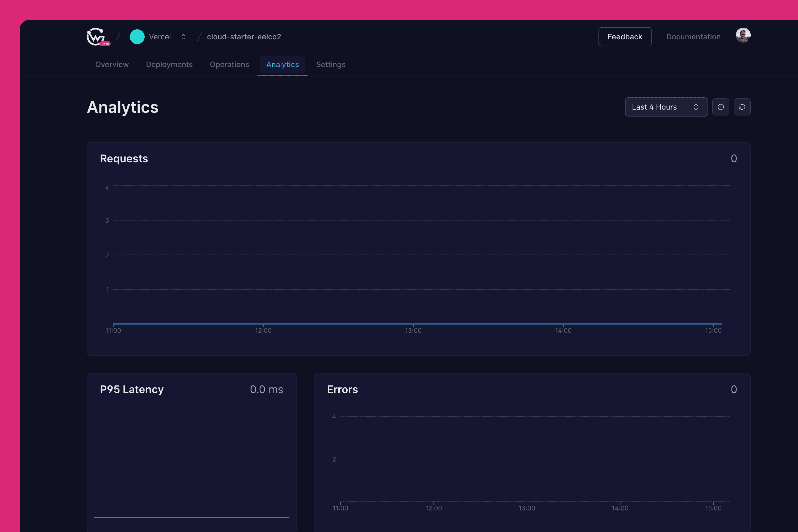798x532 pixels.
Task: Click the Errors chart 14:00 marker
Action: coord(620,508)
